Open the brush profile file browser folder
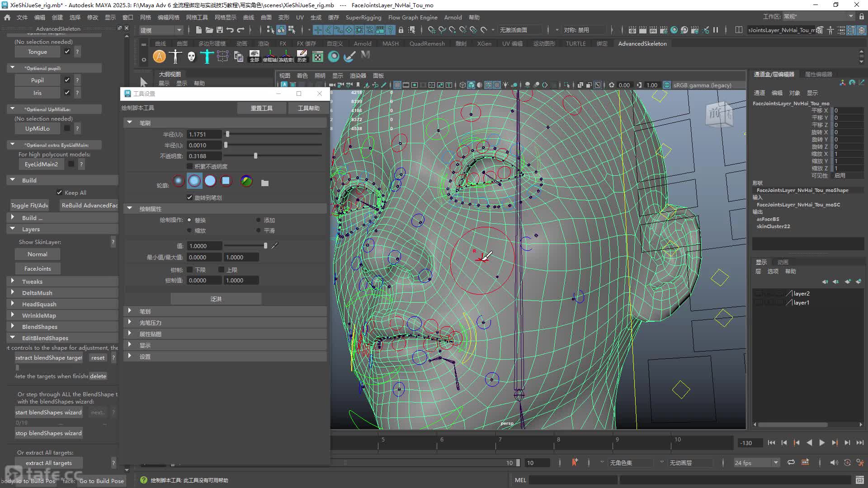This screenshot has height=488, width=868. [x=265, y=183]
